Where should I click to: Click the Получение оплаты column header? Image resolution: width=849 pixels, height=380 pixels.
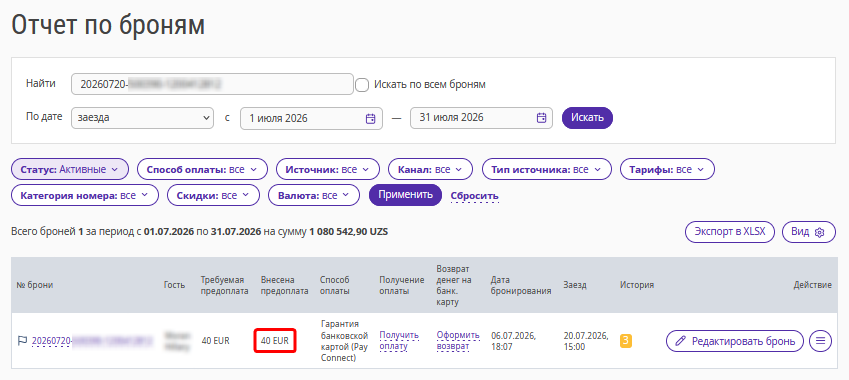point(401,285)
